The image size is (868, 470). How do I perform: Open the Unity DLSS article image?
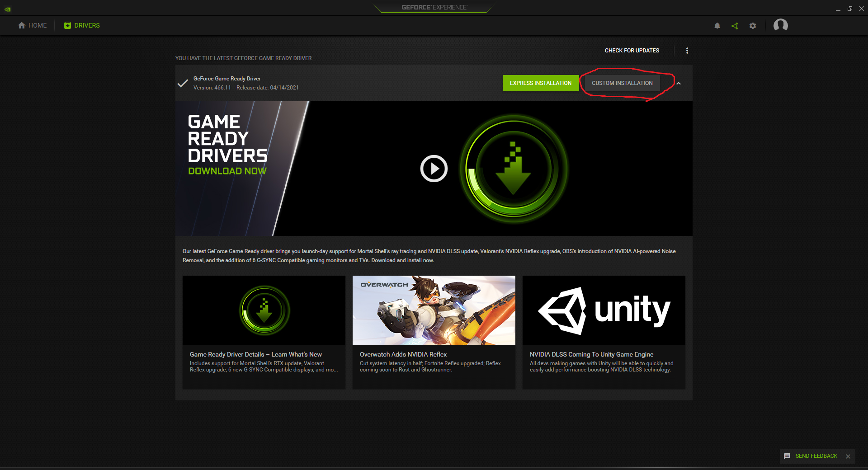click(x=604, y=310)
